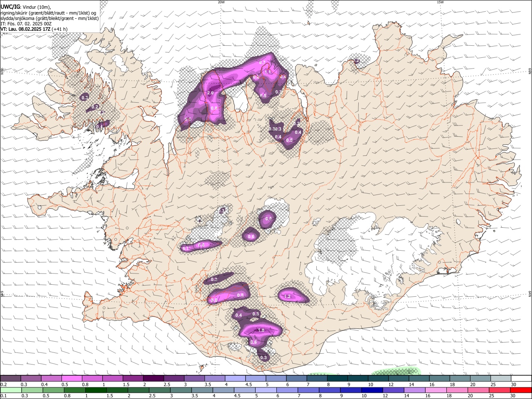Click the dark green swatch labeled 1 in the lower legend
532x399 pixels.
(96, 390)
